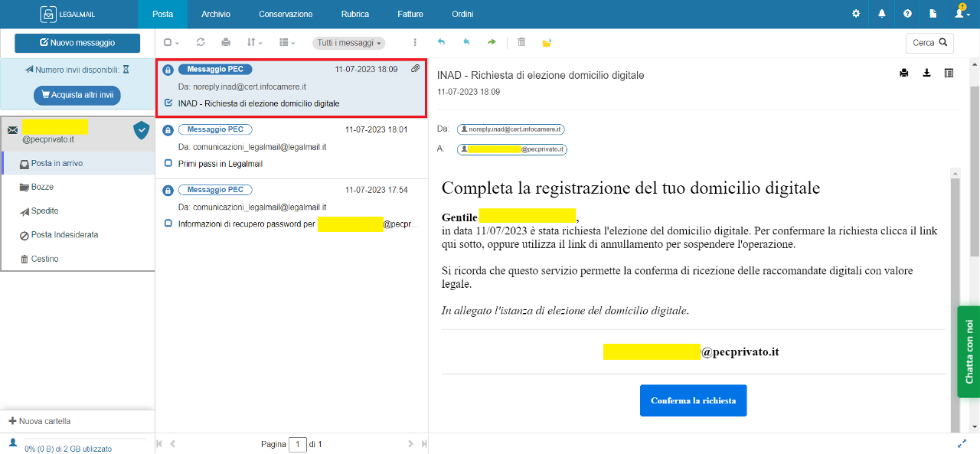This screenshot has height=454, width=980.
Task: Open the Tutti i messaggi filter dropdown
Action: [x=348, y=43]
